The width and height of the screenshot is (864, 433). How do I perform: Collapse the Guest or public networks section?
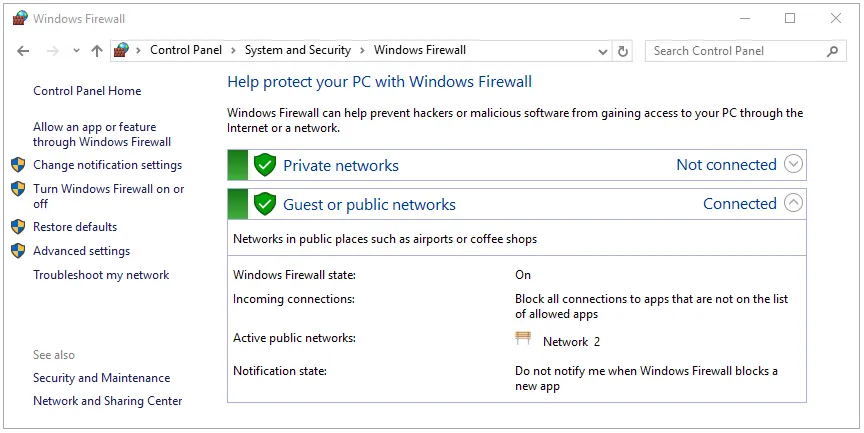(794, 204)
